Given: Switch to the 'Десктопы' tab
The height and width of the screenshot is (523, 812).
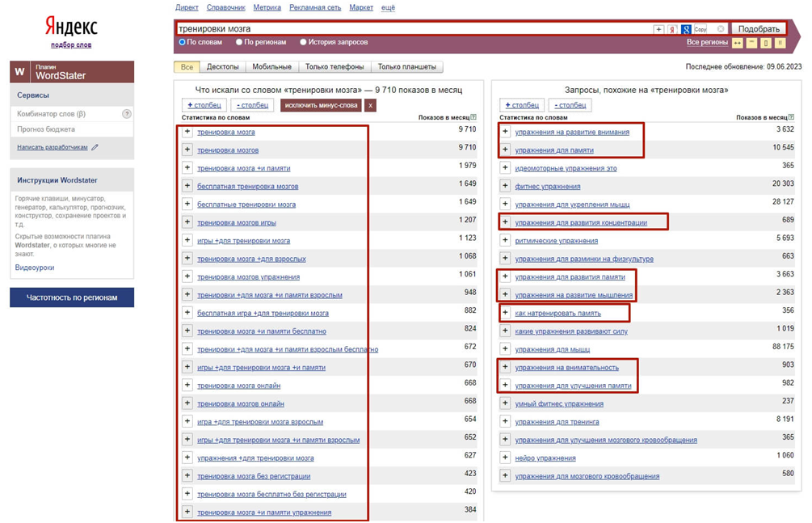Looking at the screenshot, I should click(223, 67).
